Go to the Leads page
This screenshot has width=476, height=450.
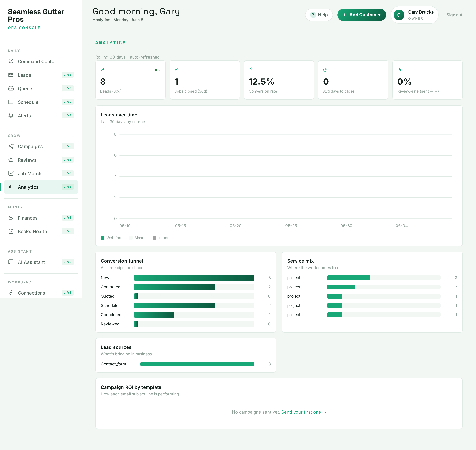click(41, 75)
